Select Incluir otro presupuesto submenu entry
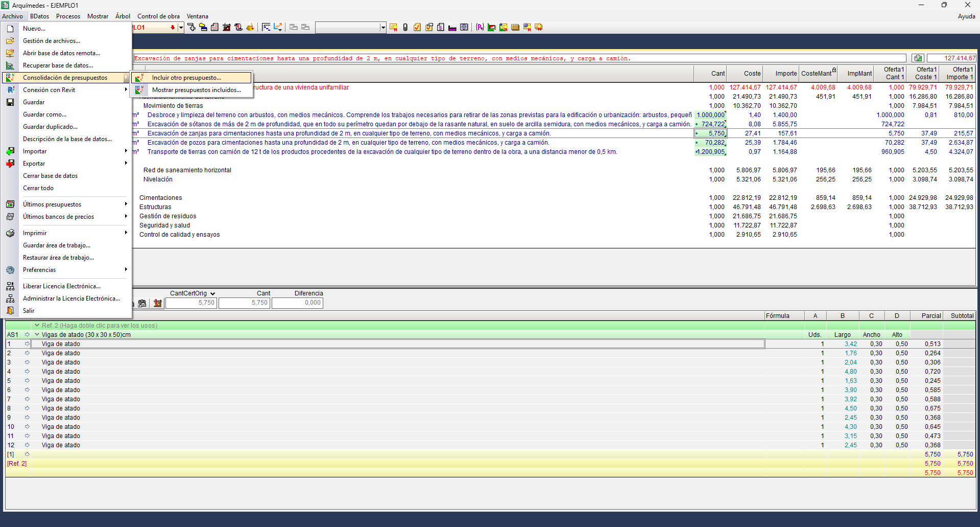 point(186,78)
